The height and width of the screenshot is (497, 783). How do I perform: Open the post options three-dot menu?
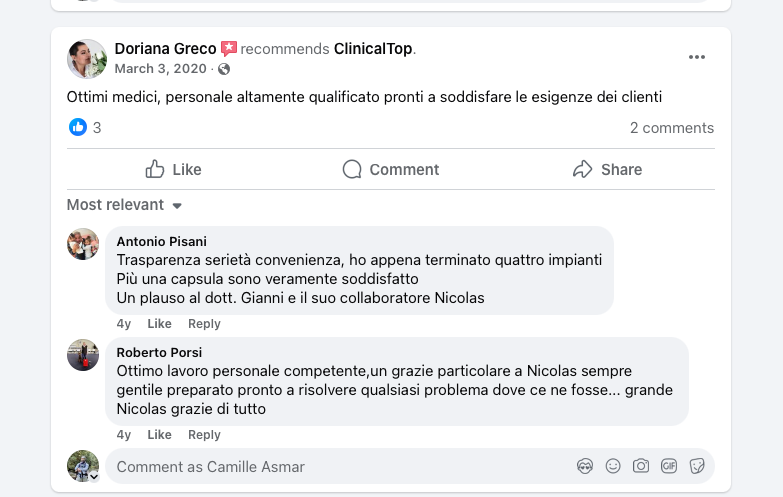697,57
